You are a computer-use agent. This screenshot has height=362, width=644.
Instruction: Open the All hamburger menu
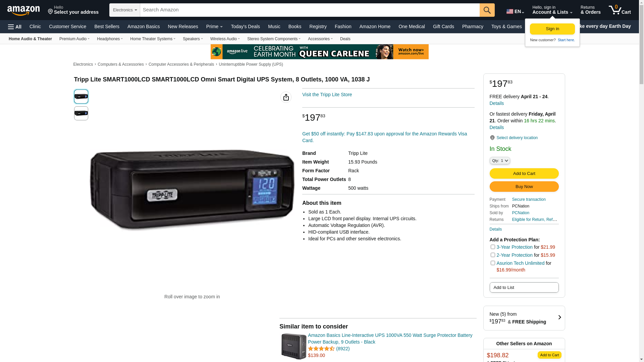pyautogui.click(x=15, y=27)
